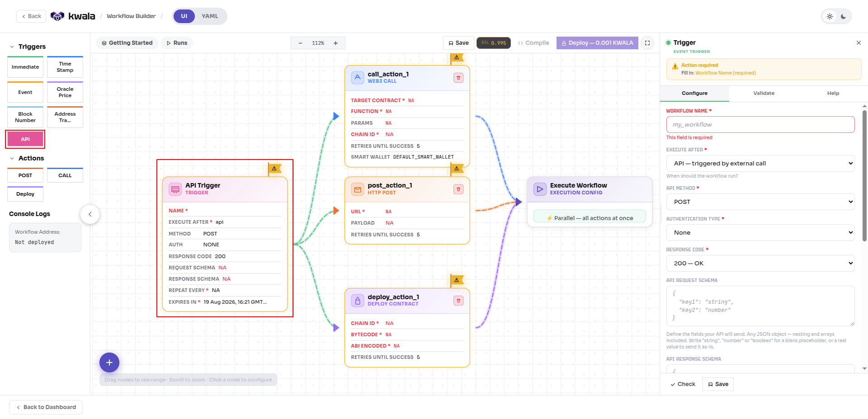Click Save in the canvas toolbar
Screen dimensions: 868x419
(458, 43)
